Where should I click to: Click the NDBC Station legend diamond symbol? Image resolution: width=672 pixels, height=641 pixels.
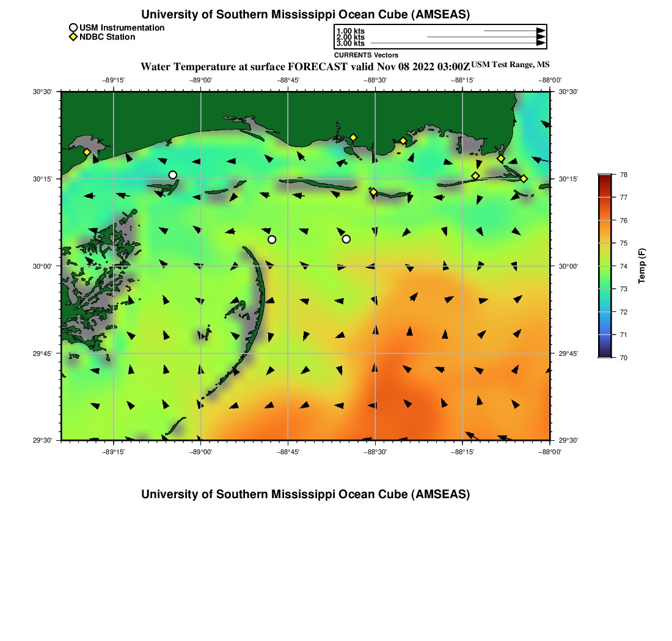(x=73, y=37)
